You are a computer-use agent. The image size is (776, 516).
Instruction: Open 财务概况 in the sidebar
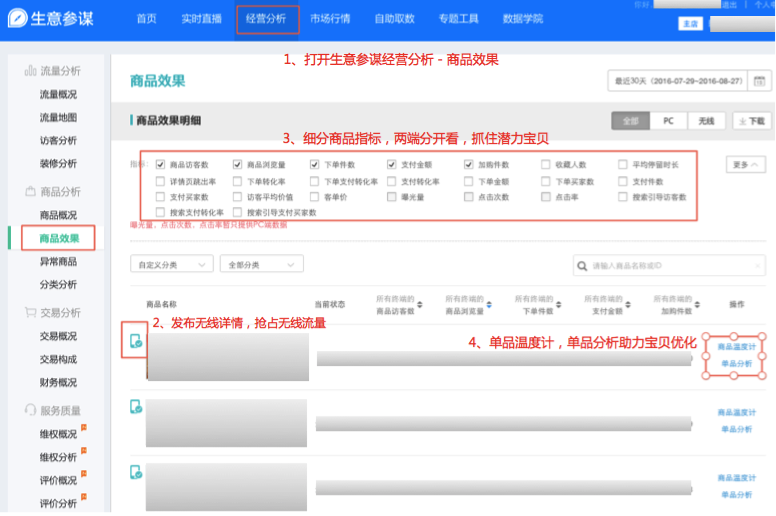(x=58, y=382)
